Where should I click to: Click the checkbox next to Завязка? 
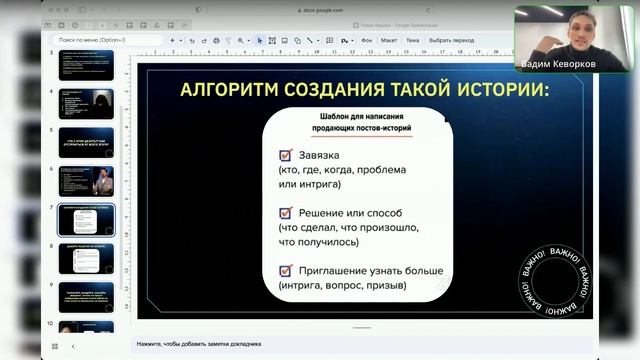click(x=285, y=155)
